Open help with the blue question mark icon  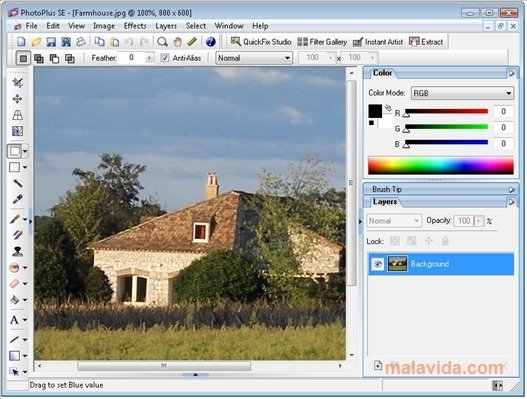tap(211, 42)
